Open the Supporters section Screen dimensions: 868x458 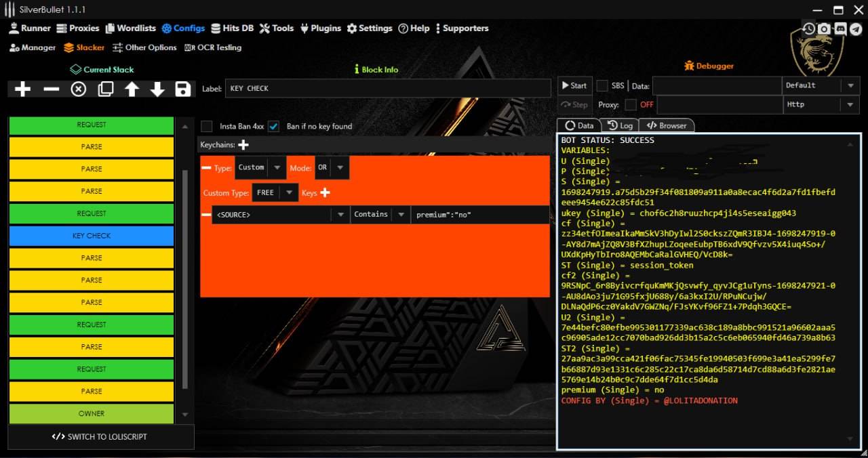462,28
